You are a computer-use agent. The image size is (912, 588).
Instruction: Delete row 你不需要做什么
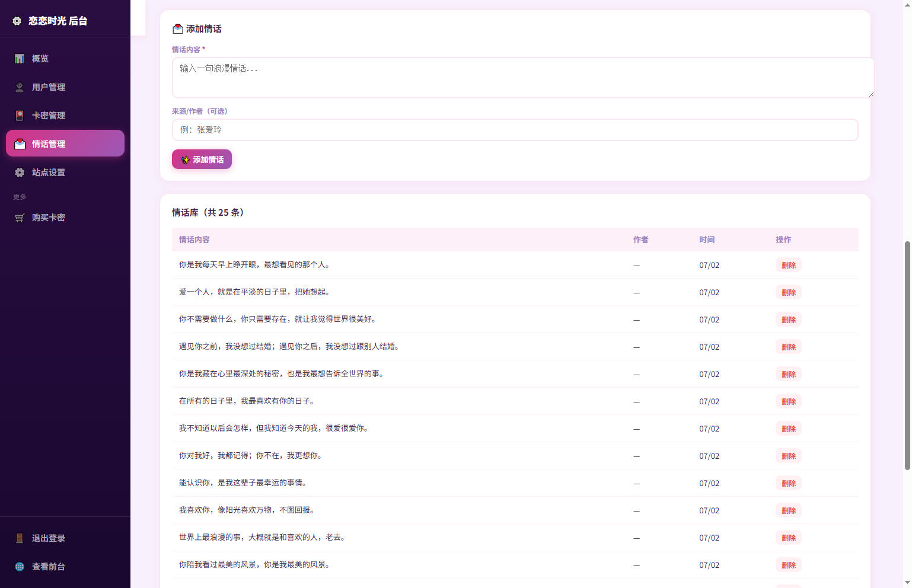[789, 319]
